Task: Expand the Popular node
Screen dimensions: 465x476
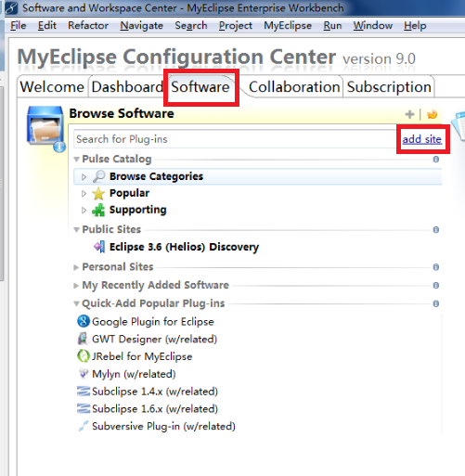Action: 84,194
